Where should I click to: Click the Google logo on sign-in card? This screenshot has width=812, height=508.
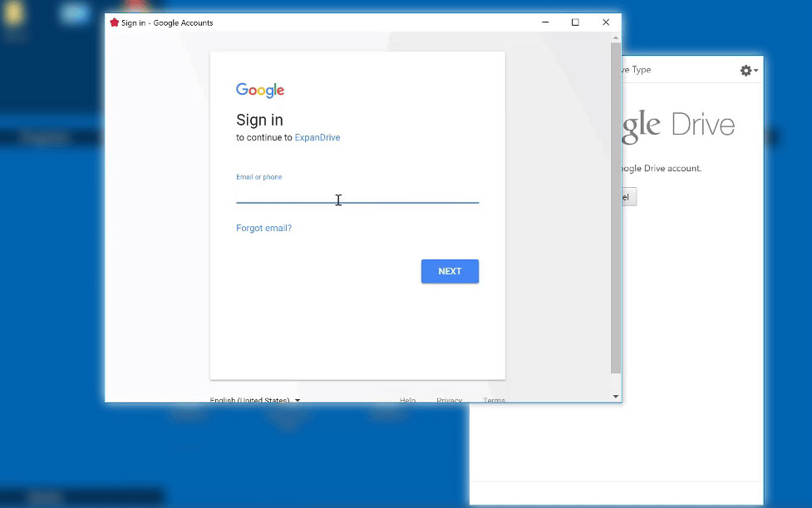click(260, 91)
